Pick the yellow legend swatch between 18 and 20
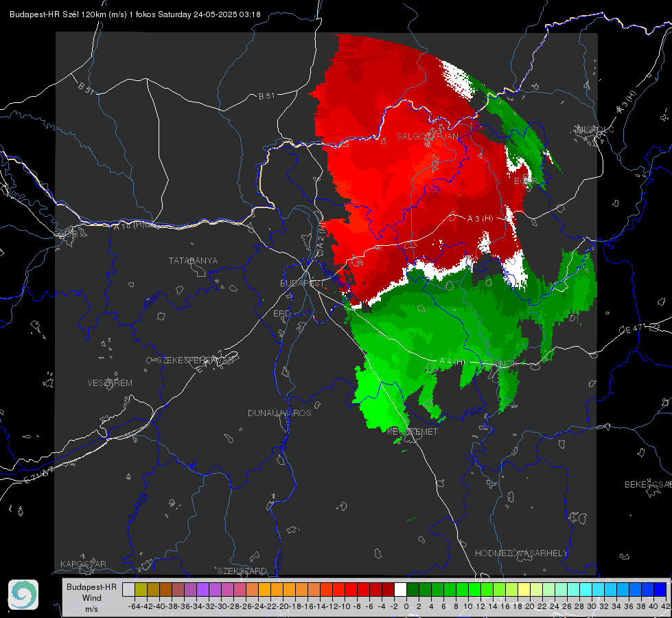Image resolution: width=672 pixels, height=618 pixels. [x=524, y=589]
